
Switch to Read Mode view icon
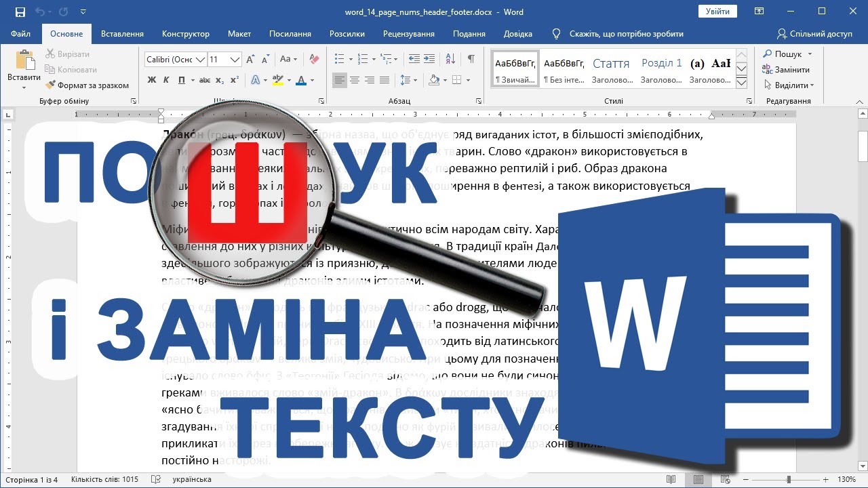[671, 479]
